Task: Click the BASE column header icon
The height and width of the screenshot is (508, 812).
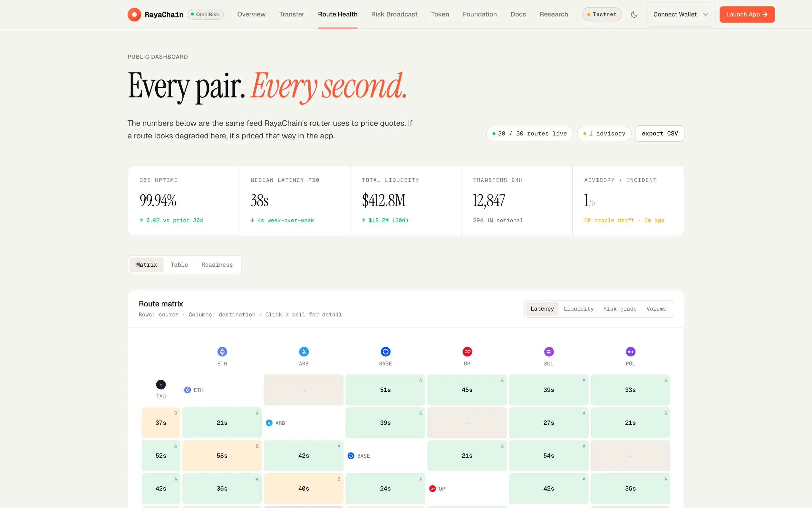Action: pos(385,352)
